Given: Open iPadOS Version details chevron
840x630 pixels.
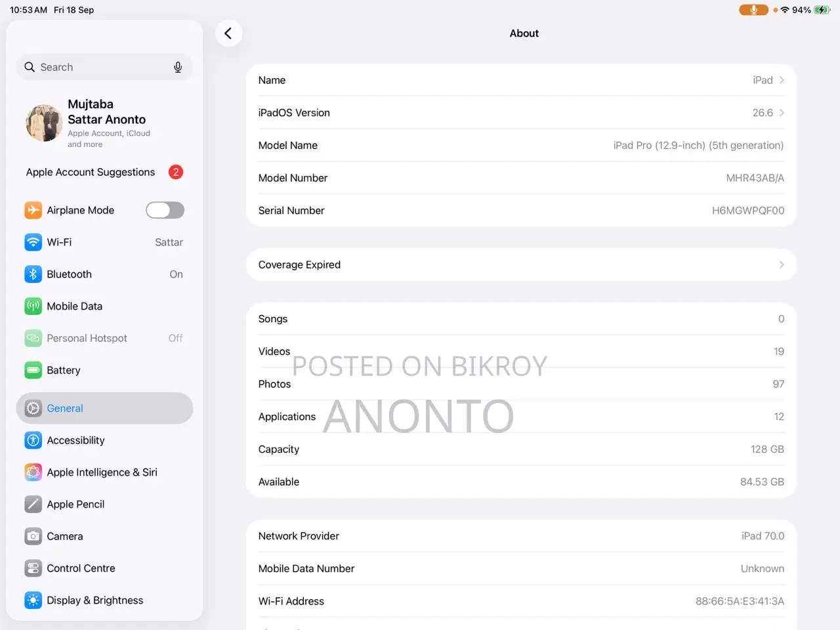Looking at the screenshot, I should click(782, 113).
